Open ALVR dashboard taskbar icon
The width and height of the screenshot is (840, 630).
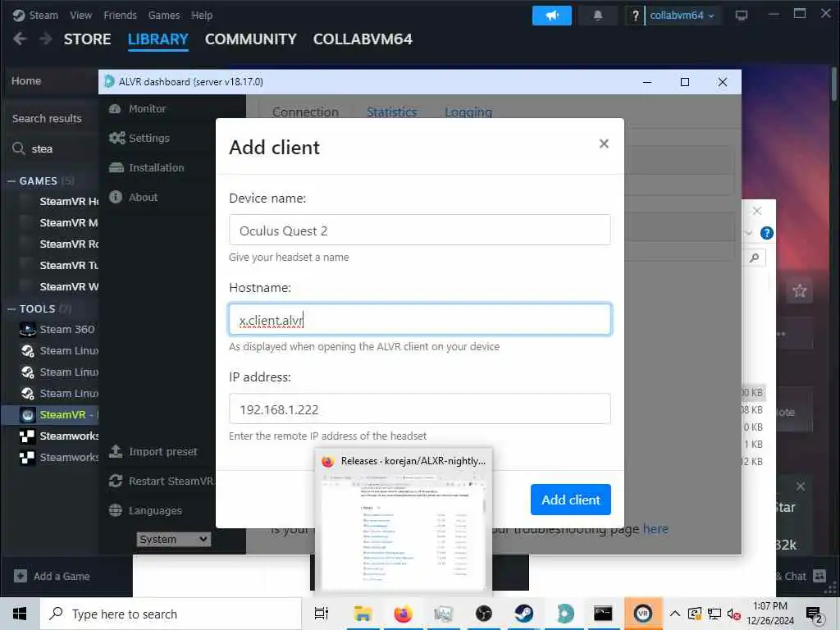(564, 614)
